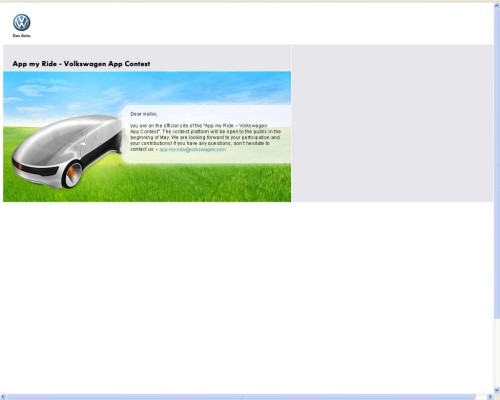Click the scroll left arrow

(x=3, y=397)
